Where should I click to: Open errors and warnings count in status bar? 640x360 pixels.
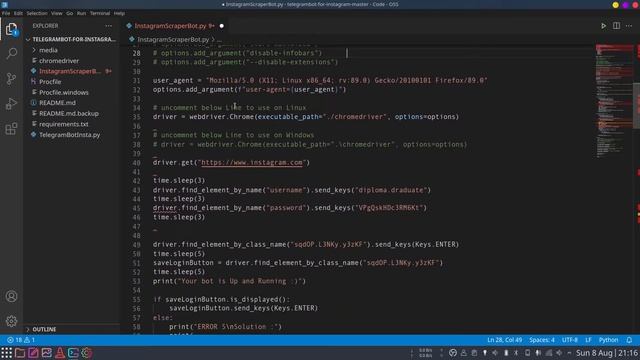pyautogui.click(x=21, y=340)
